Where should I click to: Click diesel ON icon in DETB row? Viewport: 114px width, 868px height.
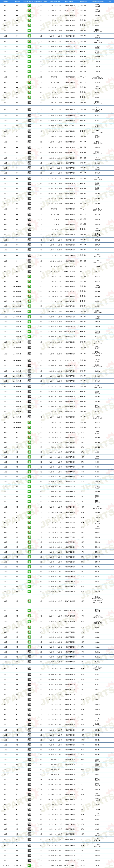(x=29, y=214)
